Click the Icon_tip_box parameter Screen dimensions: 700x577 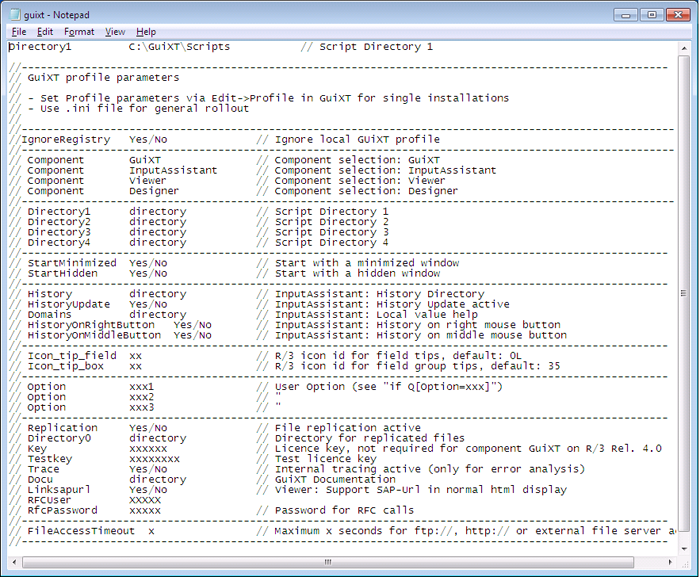coord(66,366)
